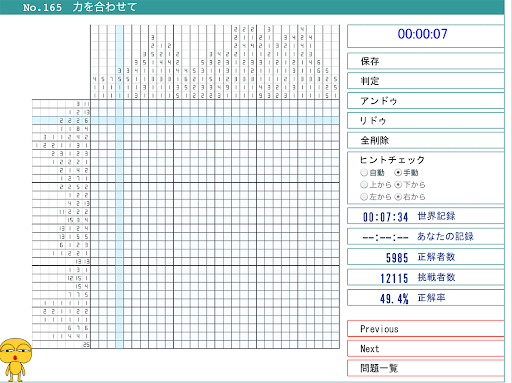The image size is (512, 383).
Task: Clear all with 全削除 button
Action: [426, 140]
